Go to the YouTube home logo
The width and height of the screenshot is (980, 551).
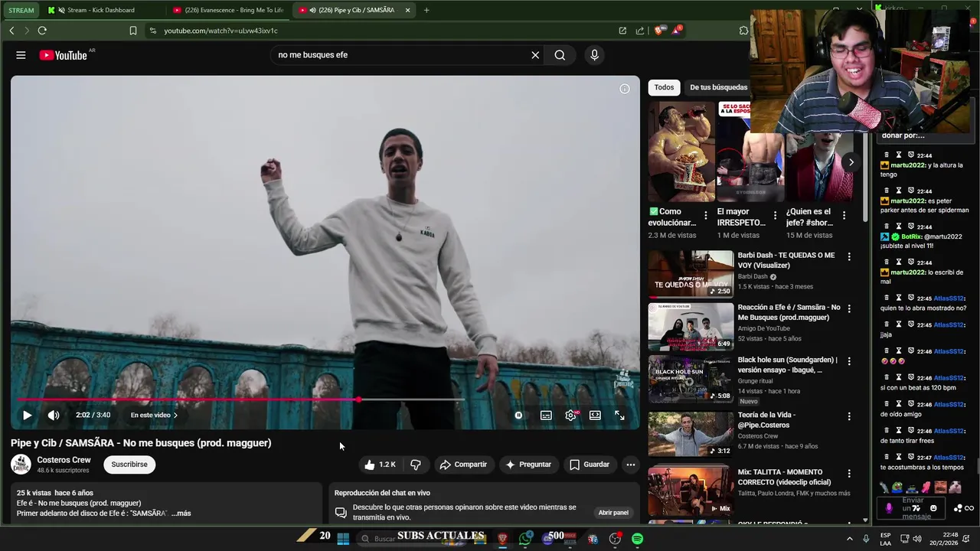coord(64,55)
